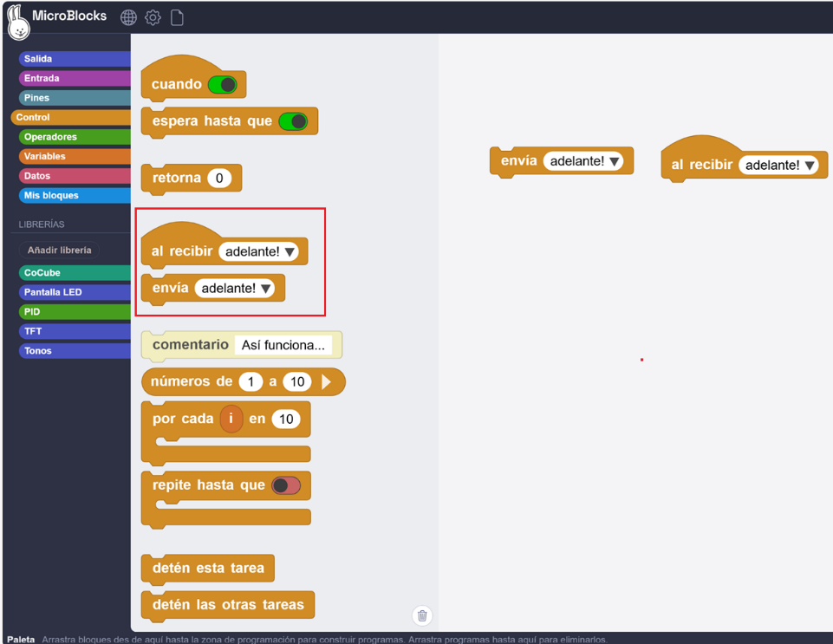
Task: Open the CoCube library
Action: [x=74, y=272]
